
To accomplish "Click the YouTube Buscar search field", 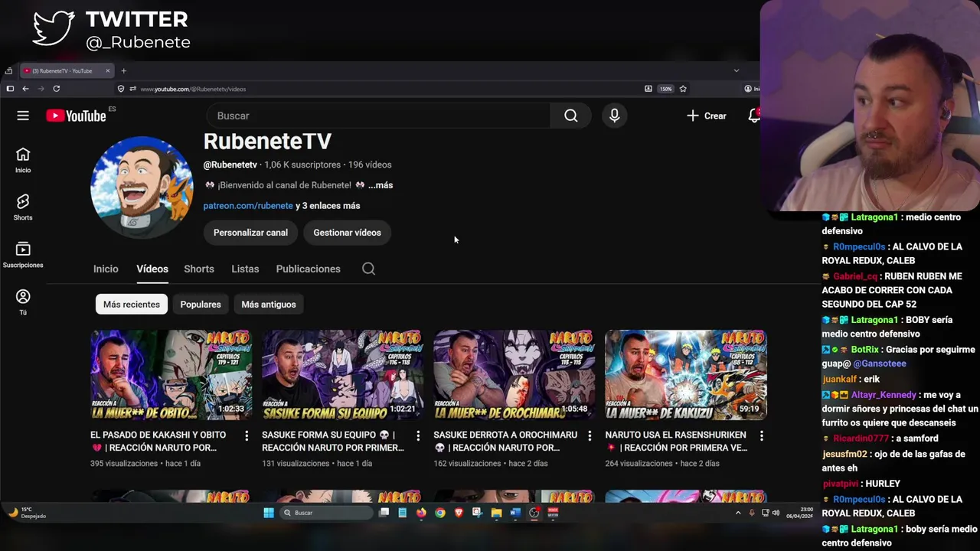I will tap(379, 116).
